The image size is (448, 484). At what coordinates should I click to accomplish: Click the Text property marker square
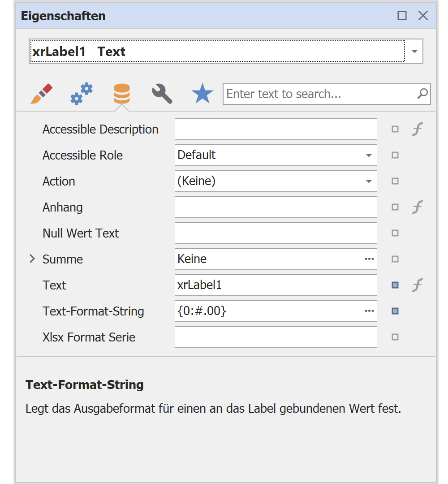395,285
